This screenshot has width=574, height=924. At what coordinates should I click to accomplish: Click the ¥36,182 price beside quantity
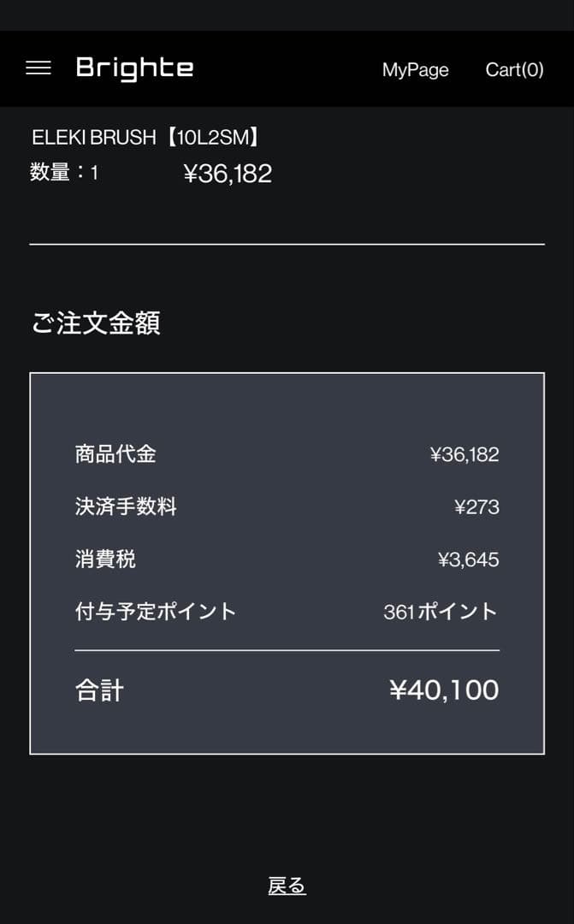[228, 174]
